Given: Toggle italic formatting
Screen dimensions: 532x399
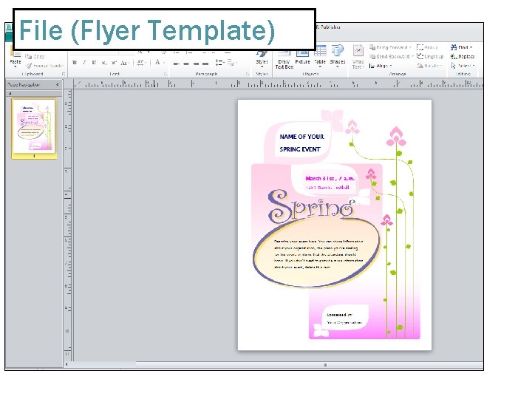Looking at the screenshot, I should coord(84,62).
